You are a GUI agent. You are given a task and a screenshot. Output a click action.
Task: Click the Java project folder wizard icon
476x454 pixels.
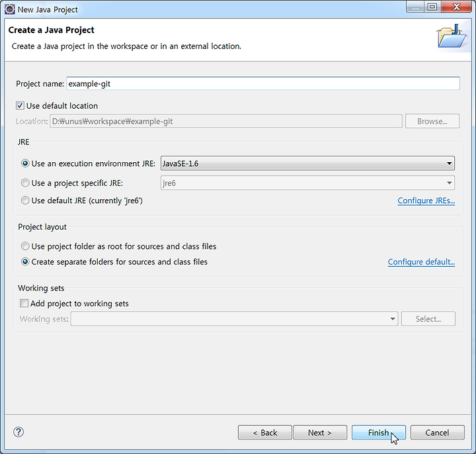coord(452,36)
